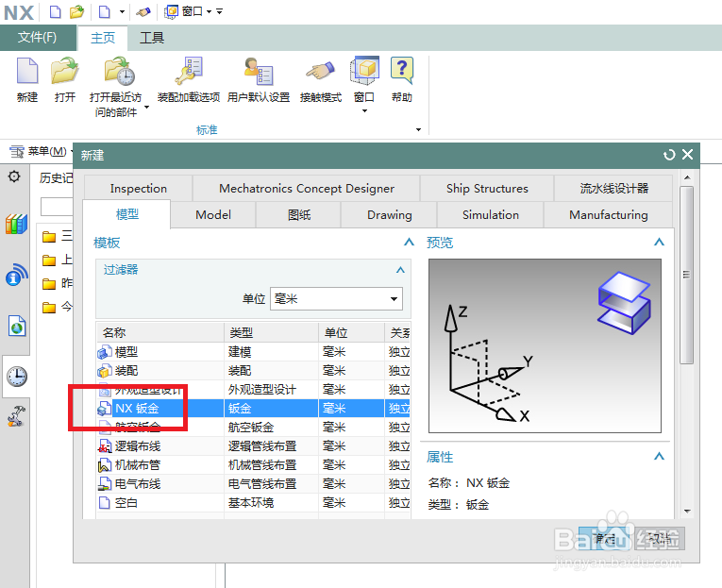Click the New (新建) icon in the ribbon
Image resolution: width=722 pixels, height=588 pixels.
pyautogui.click(x=27, y=71)
